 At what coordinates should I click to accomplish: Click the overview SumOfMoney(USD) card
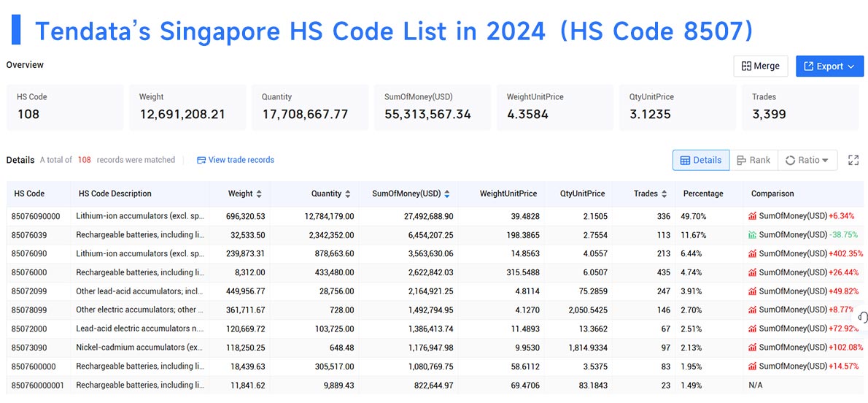point(433,107)
